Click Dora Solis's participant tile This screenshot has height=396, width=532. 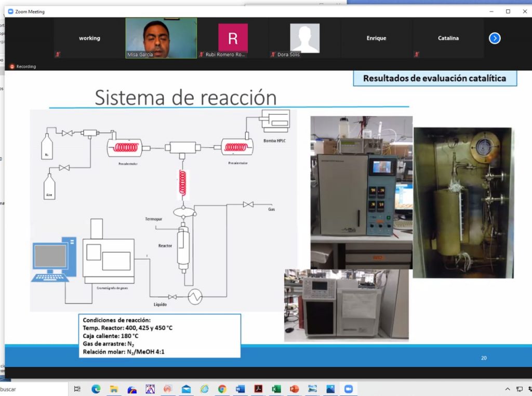point(304,38)
